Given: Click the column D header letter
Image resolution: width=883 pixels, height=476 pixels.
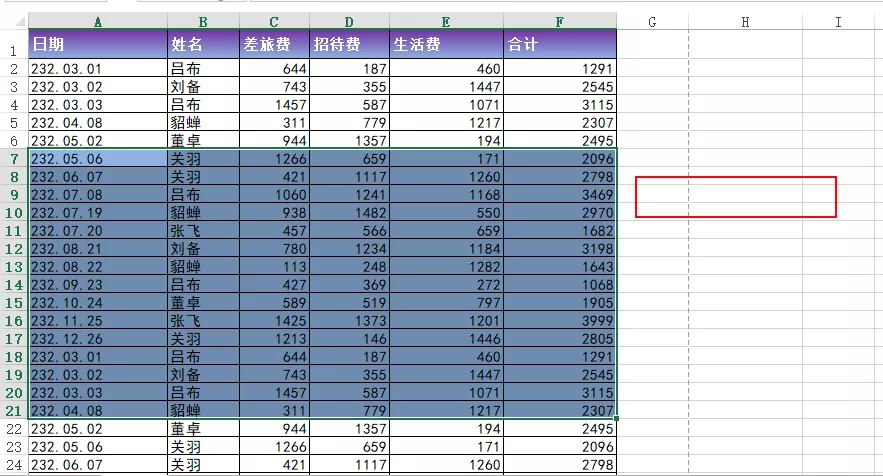Looking at the screenshot, I should pos(349,22).
